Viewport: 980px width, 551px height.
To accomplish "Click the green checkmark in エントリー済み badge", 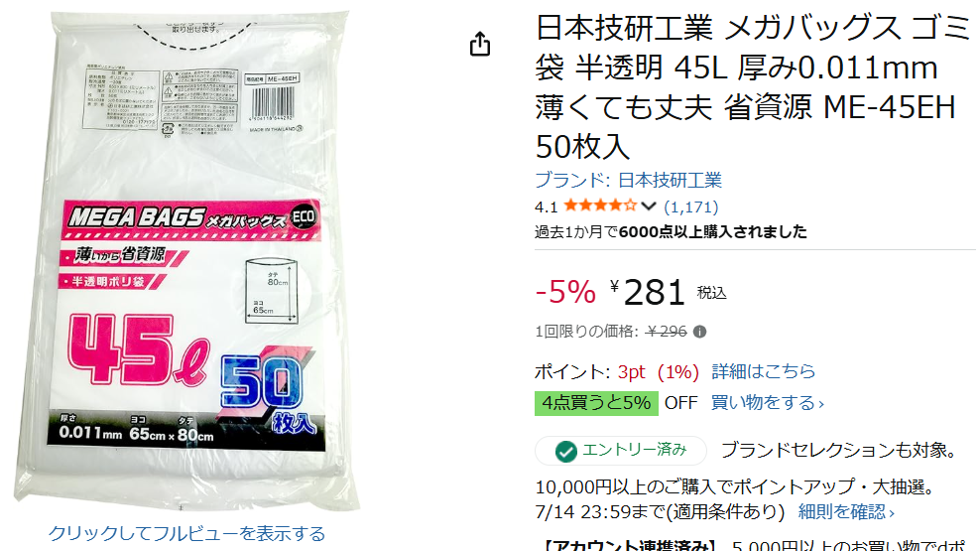I will (x=566, y=451).
